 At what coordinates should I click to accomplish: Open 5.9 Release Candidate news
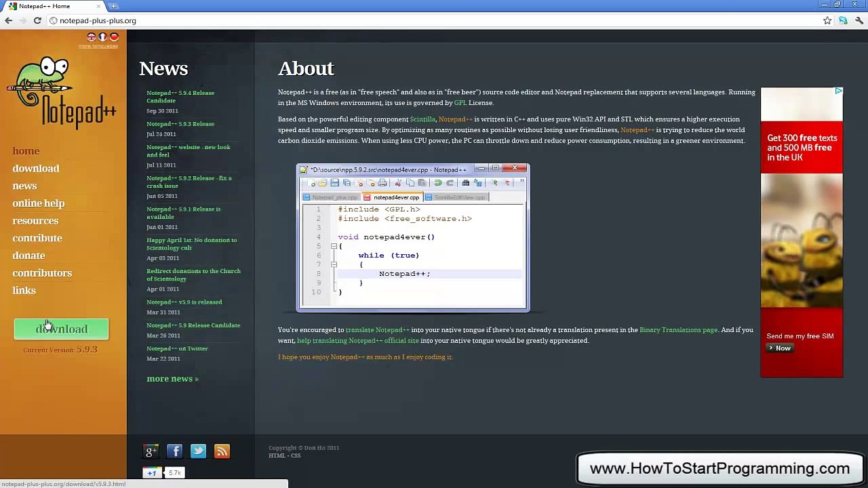pos(193,325)
